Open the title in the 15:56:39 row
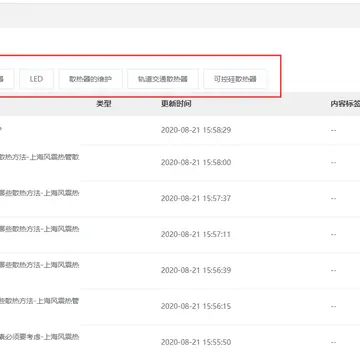 tap(40, 265)
